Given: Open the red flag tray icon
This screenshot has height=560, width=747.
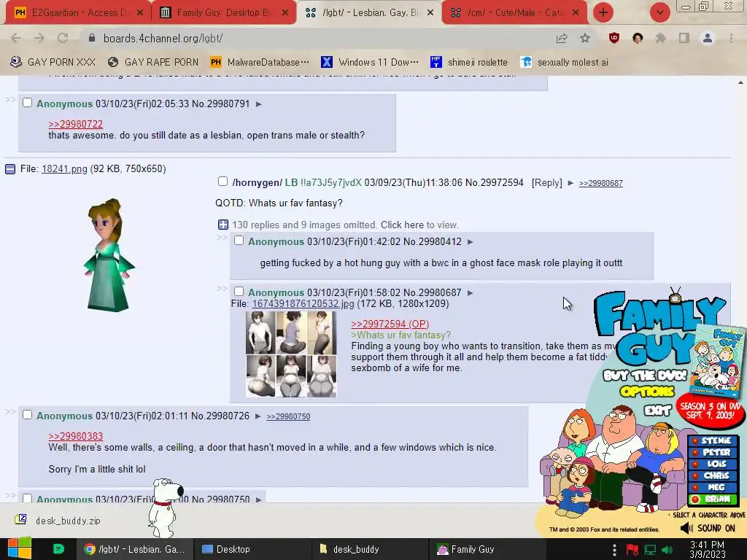Looking at the screenshot, I should pos(632,550).
